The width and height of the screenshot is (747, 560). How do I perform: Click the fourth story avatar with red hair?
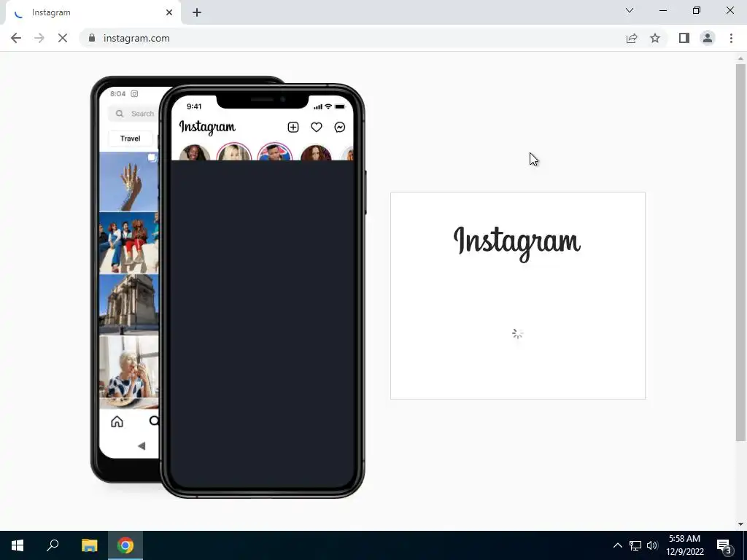(x=315, y=152)
